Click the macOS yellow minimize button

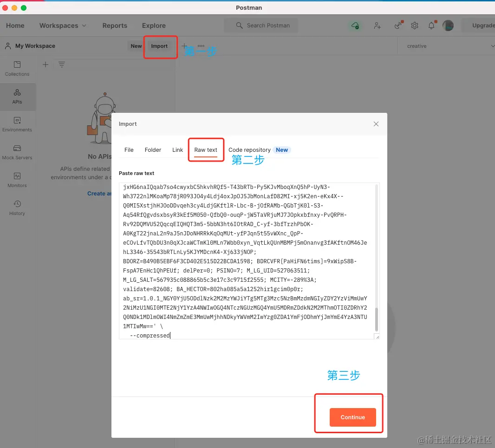coord(14,7)
